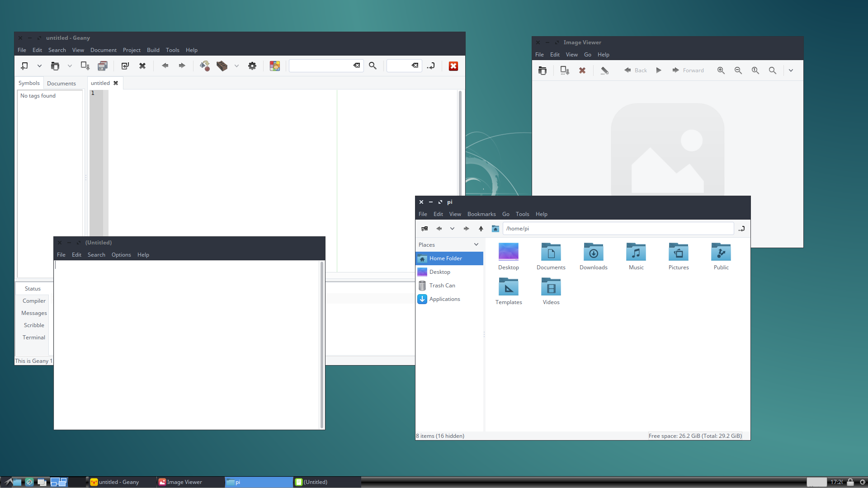Open the Build menu in Geany
Image resolution: width=868 pixels, height=488 pixels.
click(x=153, y=50)
